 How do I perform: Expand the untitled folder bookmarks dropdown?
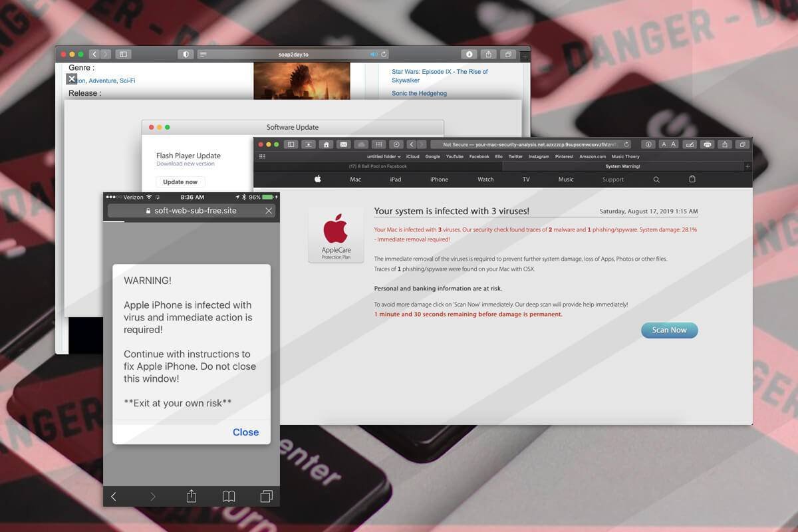coord(384,157)
